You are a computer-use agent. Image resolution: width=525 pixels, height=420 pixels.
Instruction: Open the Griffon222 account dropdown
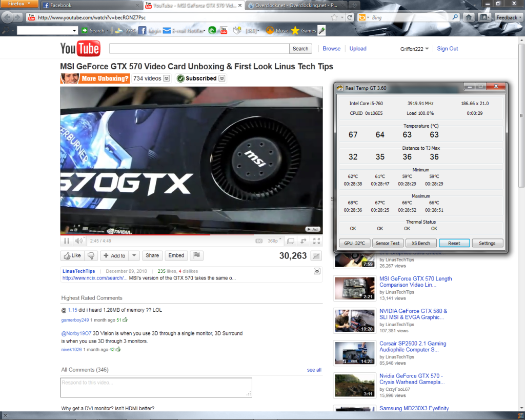tap(414, 49)
